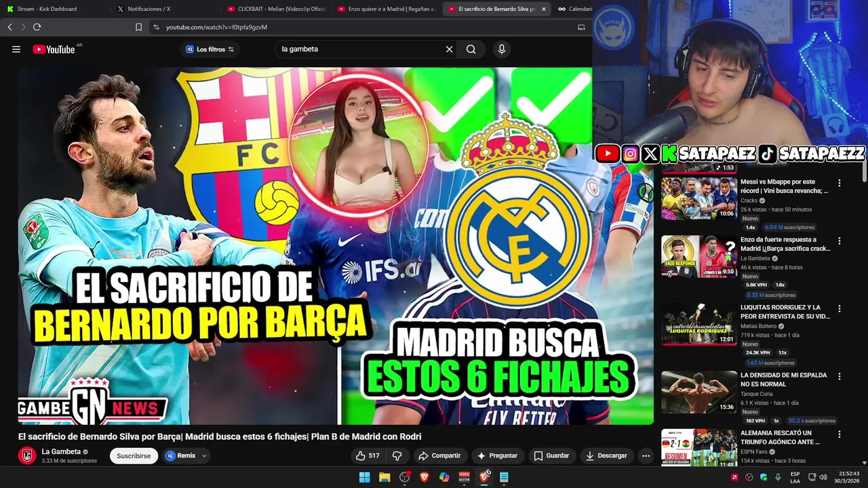Open 'LUQUITAS RODRIGUEZ' video thumbnail
Viewport: 868px width, 488px height.
(699, 324)
